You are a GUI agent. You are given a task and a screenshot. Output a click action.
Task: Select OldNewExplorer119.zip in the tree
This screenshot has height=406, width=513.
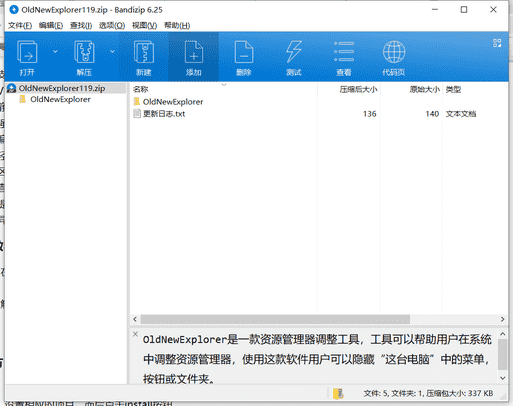pyautogui.click(x=62, y=88)
